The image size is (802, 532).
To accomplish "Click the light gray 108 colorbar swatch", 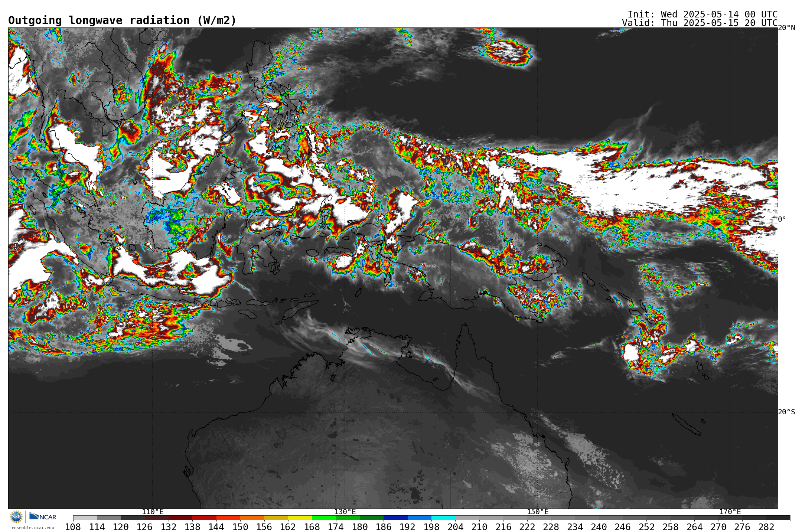I will (85, 518).
